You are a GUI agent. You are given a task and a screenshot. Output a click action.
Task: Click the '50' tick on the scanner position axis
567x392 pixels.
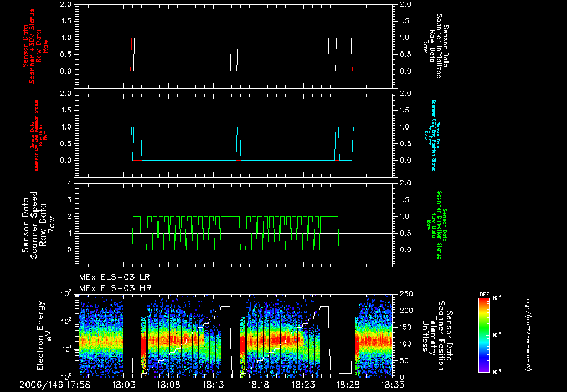pos(404,360)
